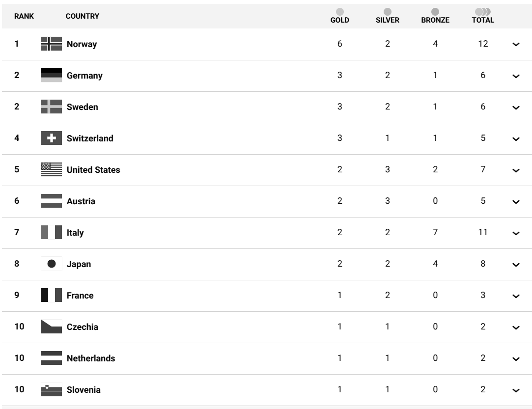The image size is (532, 409).
Task: Click the Italy flag icon
Action: (x=51, y=233)
